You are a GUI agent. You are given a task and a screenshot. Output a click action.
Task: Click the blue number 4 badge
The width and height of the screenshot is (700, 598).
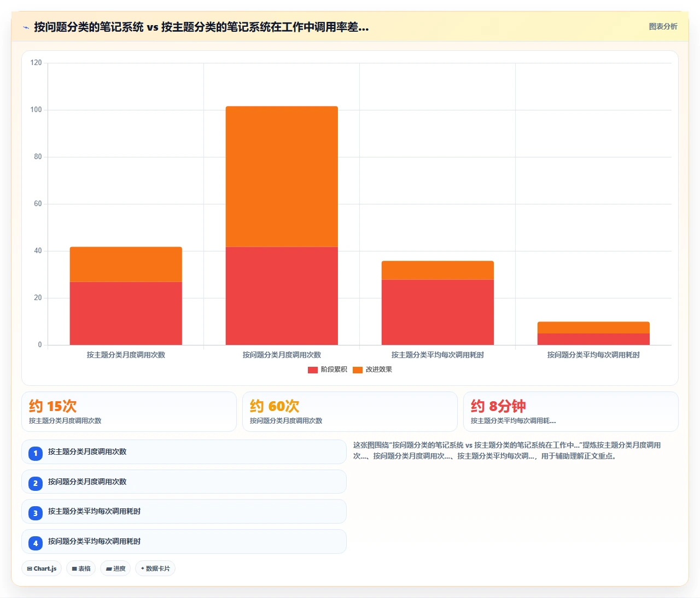(36, 543)
